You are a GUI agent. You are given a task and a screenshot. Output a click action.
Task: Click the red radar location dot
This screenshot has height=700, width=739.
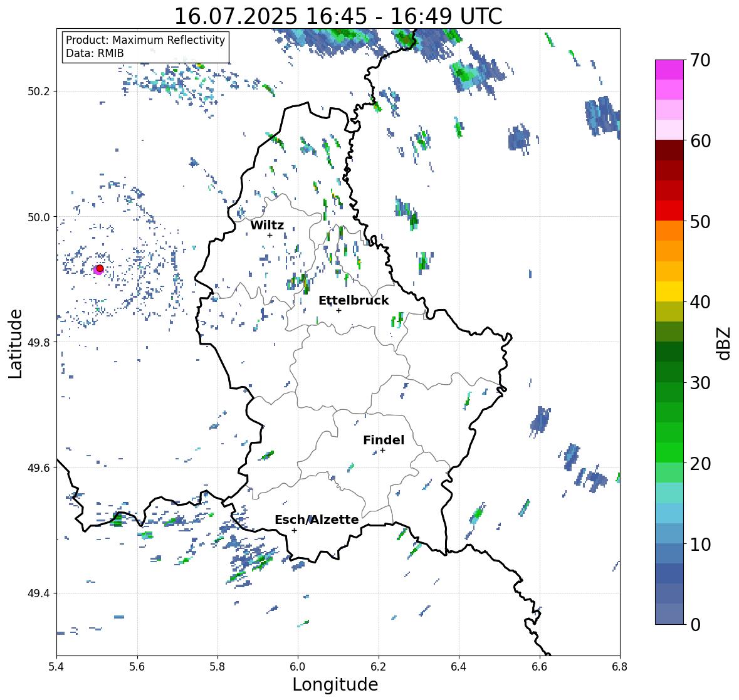(x=100, y=268)
